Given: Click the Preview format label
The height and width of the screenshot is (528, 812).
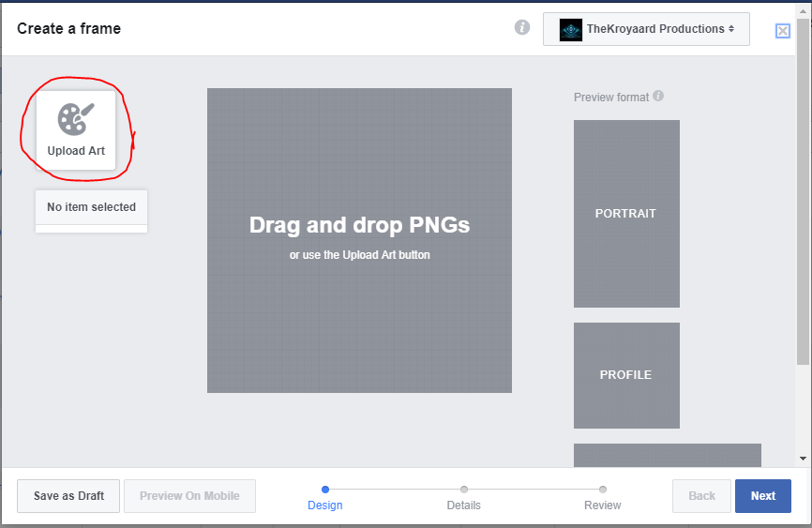Looking at the screenshot, I should tap(611, 97).
